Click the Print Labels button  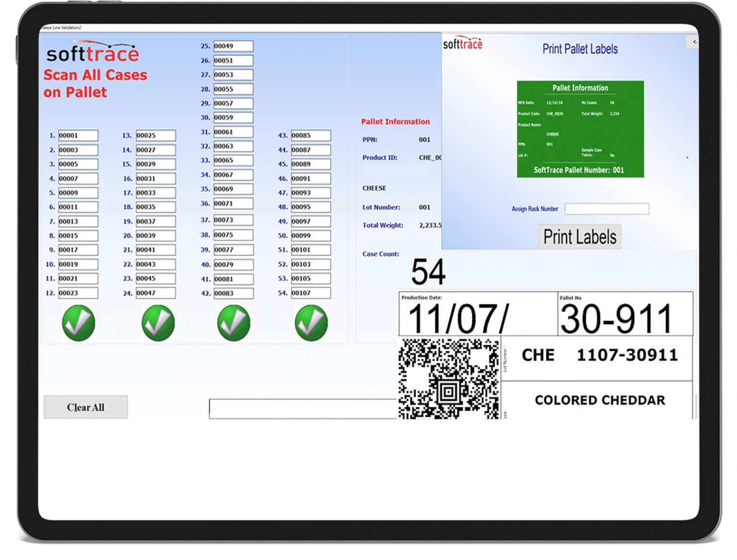pos(580,237)
